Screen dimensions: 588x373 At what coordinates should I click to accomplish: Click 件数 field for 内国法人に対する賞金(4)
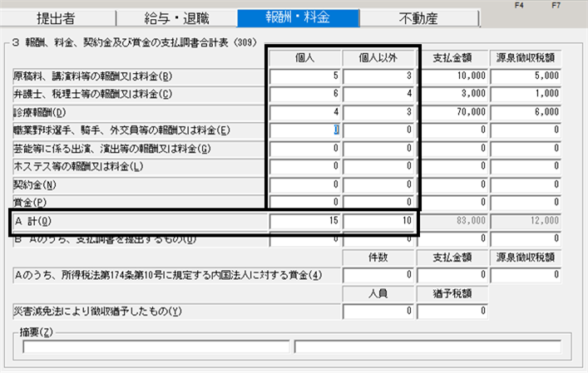pyautogui.click(x=378, y=275)
